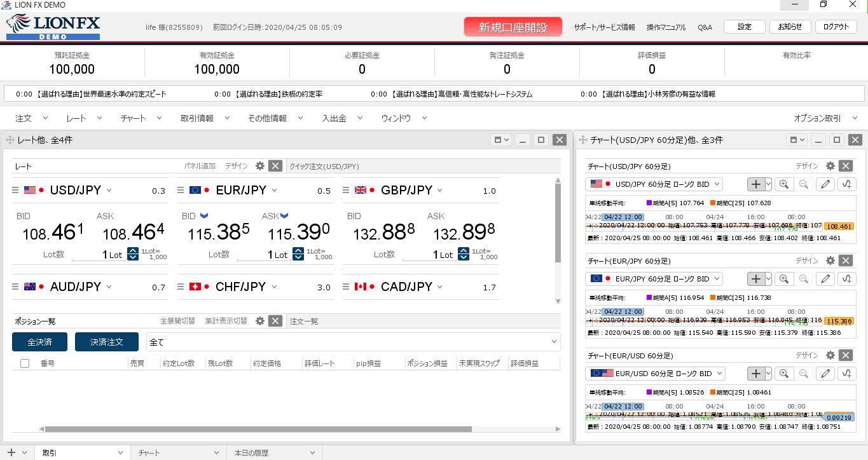Click the 新規口座開設 button

click(x=513, y=27)
